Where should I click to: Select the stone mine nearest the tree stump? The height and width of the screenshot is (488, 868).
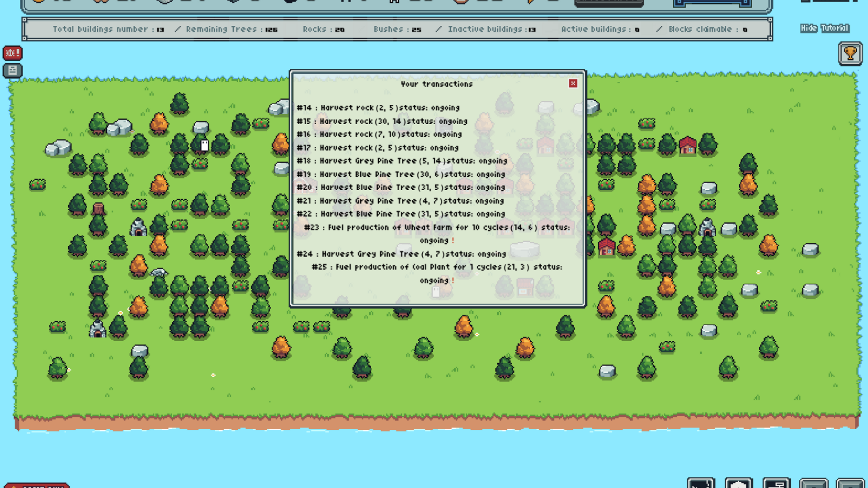click(x=138, y=227)
